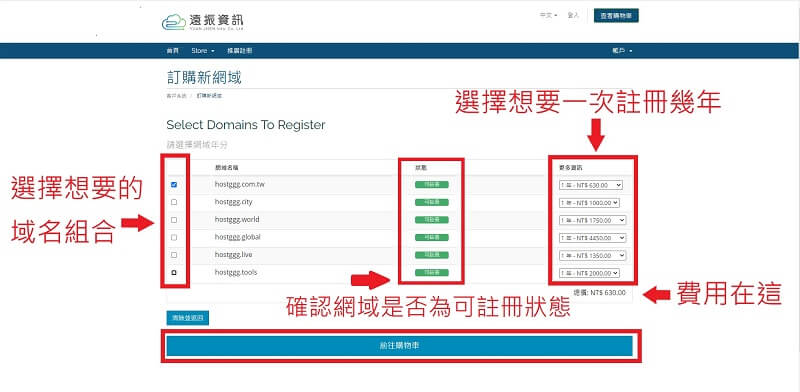Click the 前往購物車 go to cart button
The height and width of the screenshot is (392, 800).
click(399, 346)
